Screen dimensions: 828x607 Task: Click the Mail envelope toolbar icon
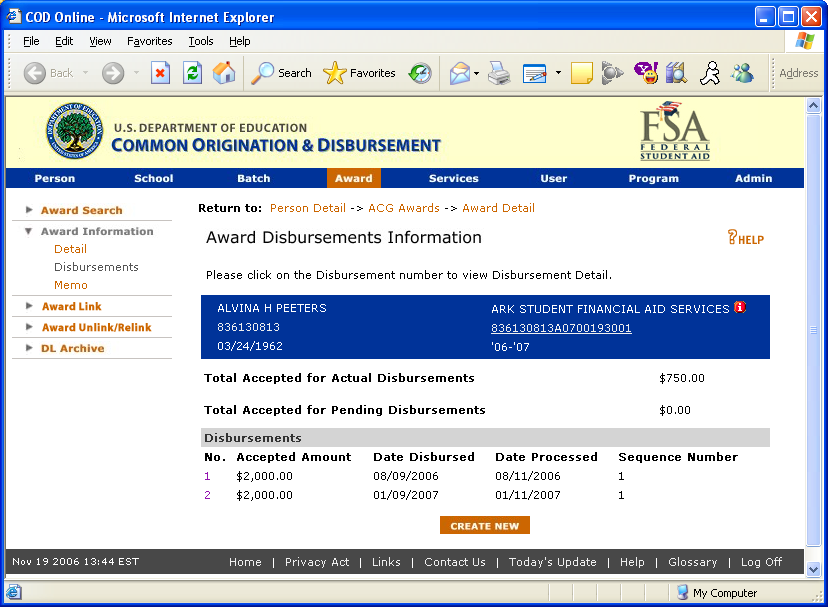click(x=460, y=73)
